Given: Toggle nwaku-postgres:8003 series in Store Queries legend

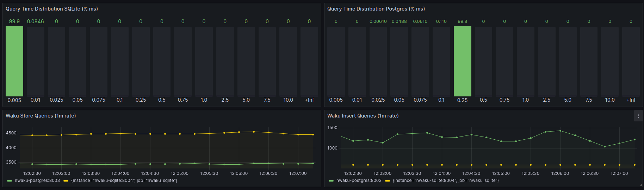Looking at the screenshot, I should (37, 180).
